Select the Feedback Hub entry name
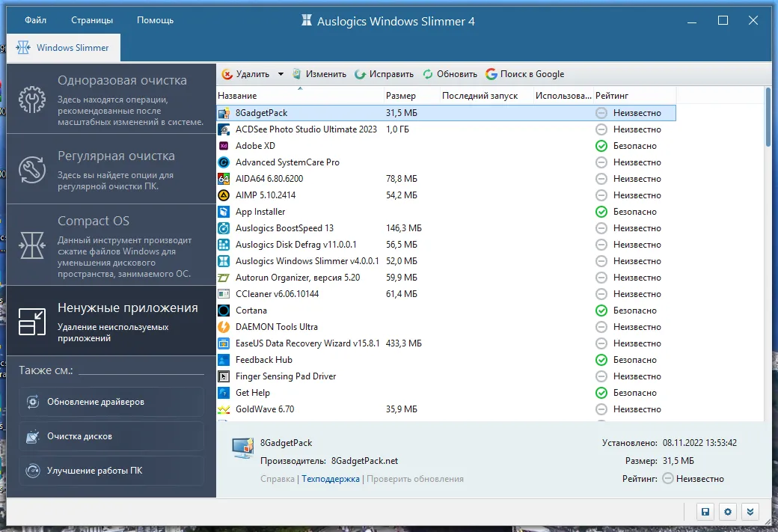 264,360
